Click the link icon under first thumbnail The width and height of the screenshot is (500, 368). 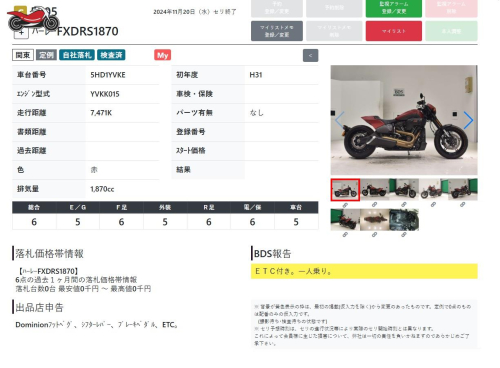click(x=345, y=205)
